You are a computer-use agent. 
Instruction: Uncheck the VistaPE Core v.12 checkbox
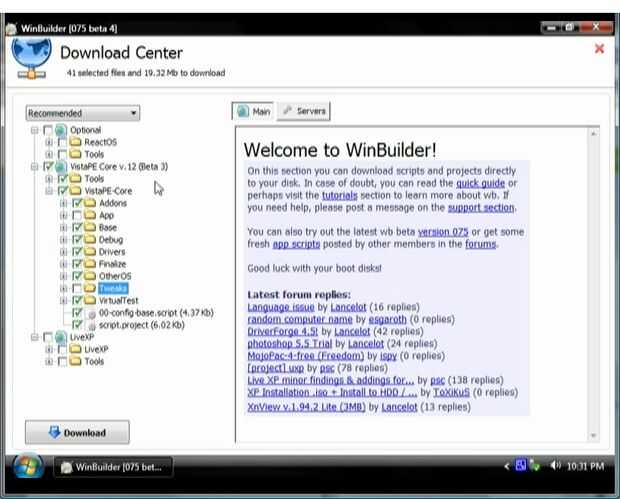[48, 166]
